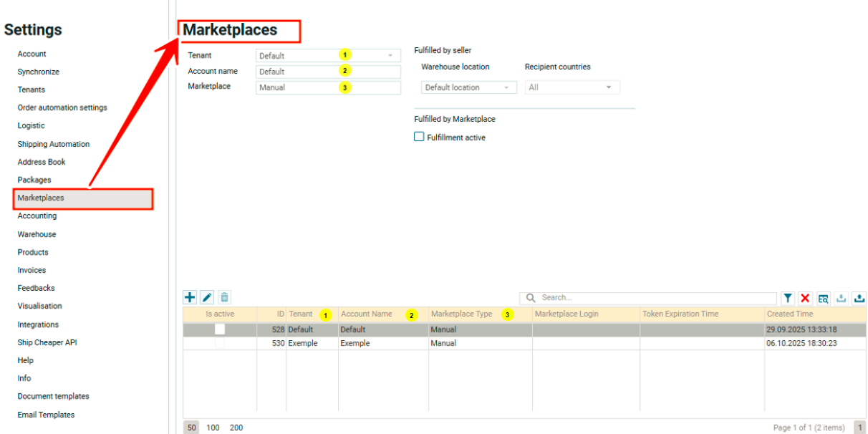The width and height of the screenshot is (868, 434).
Task: Open Shipping Automation in Settings sidebar
Action: pyautogui.click(x=54, y=144)
